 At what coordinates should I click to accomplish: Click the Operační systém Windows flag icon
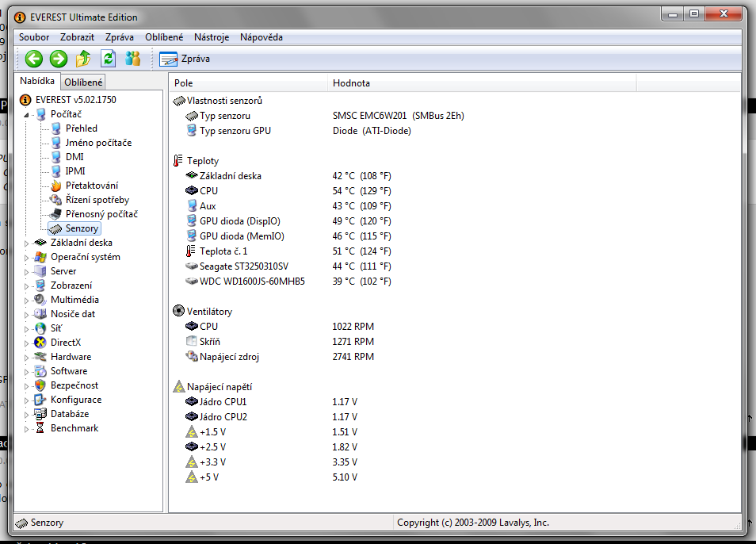point(40,257)
